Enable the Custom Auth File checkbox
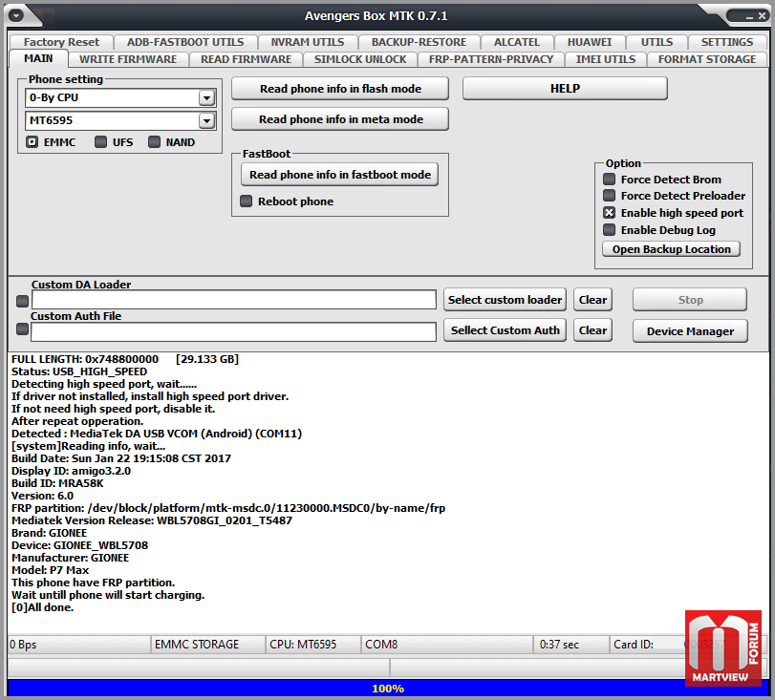 (x=22, y=329)
